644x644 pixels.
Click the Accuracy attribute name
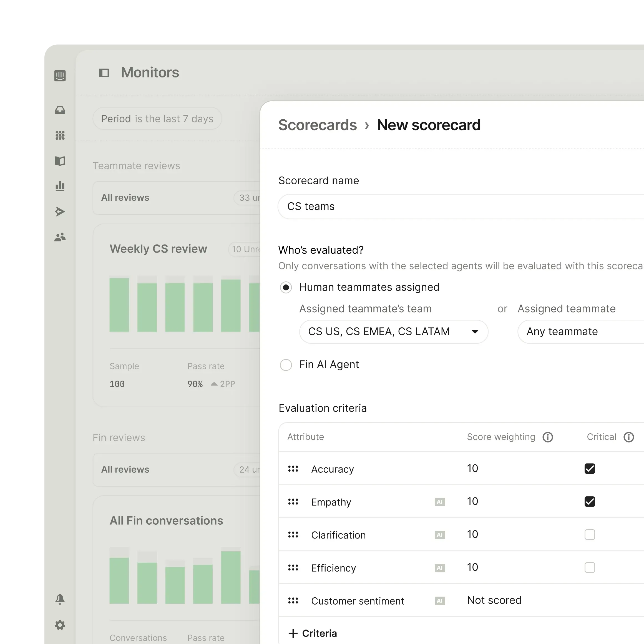point(332,469)
